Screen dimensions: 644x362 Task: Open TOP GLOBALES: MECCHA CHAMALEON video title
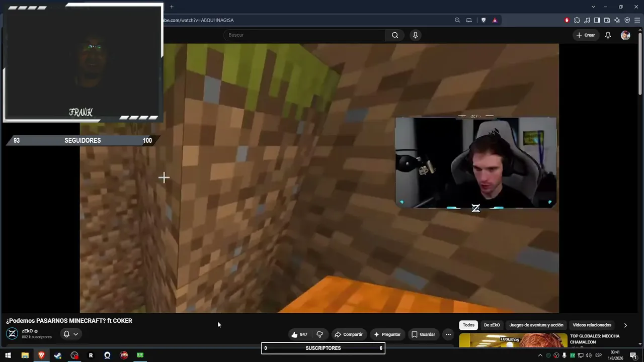595,339
